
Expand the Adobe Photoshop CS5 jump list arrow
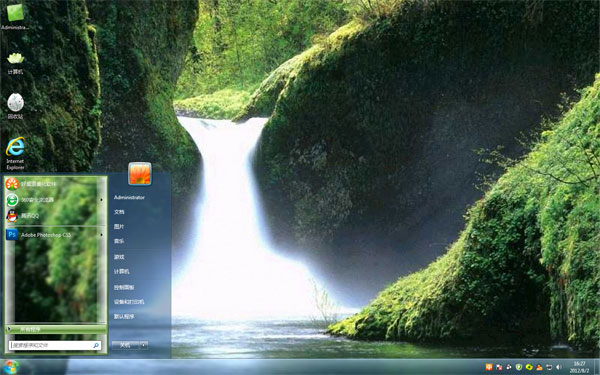pyautogui.click(x=102, y=235)
